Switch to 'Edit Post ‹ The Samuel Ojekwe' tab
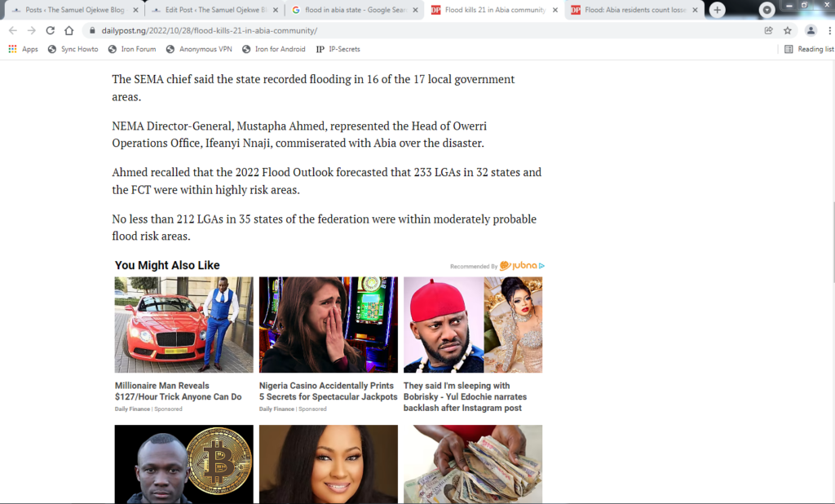The width and height of the screenshot is (835, 504). [x=214, y=10]
